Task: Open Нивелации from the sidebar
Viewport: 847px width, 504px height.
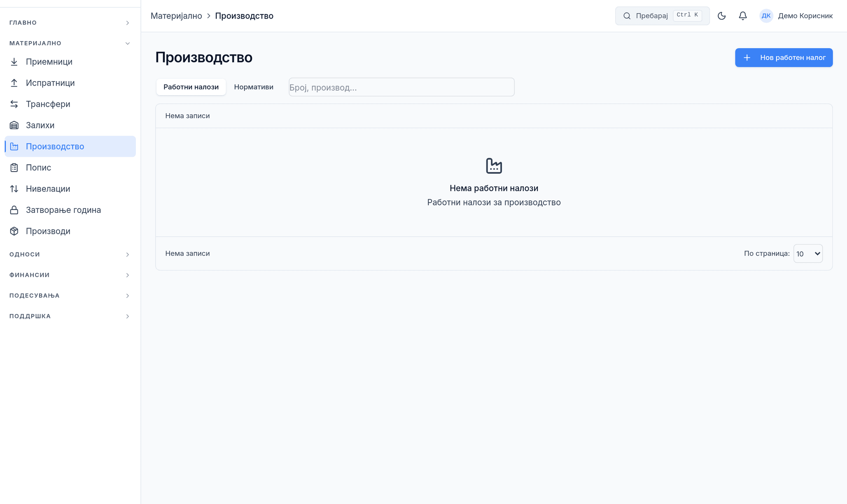Action: click(70, 189)
